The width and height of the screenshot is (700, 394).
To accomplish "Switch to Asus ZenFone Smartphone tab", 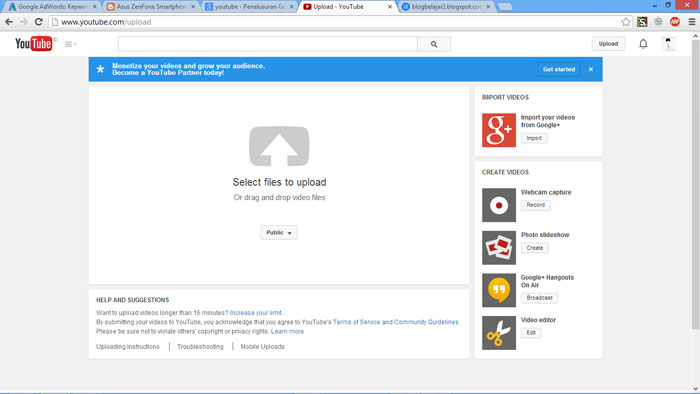I will [x=150, y=7].
